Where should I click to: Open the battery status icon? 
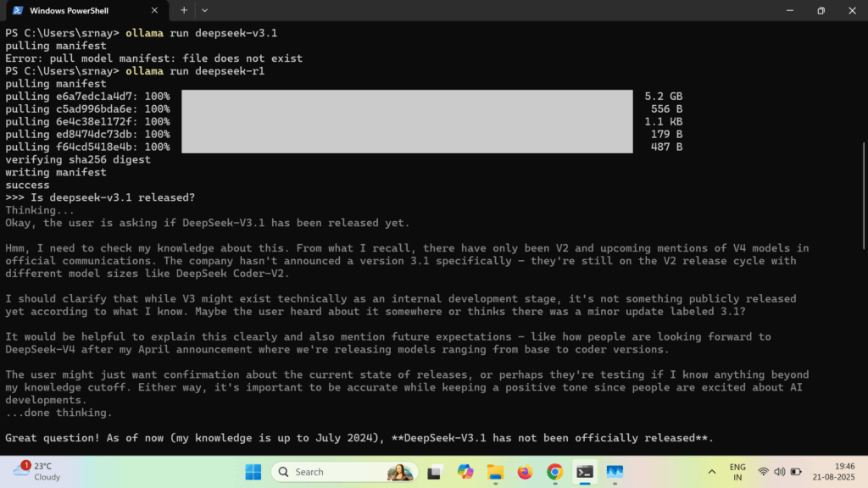point(796,472)
